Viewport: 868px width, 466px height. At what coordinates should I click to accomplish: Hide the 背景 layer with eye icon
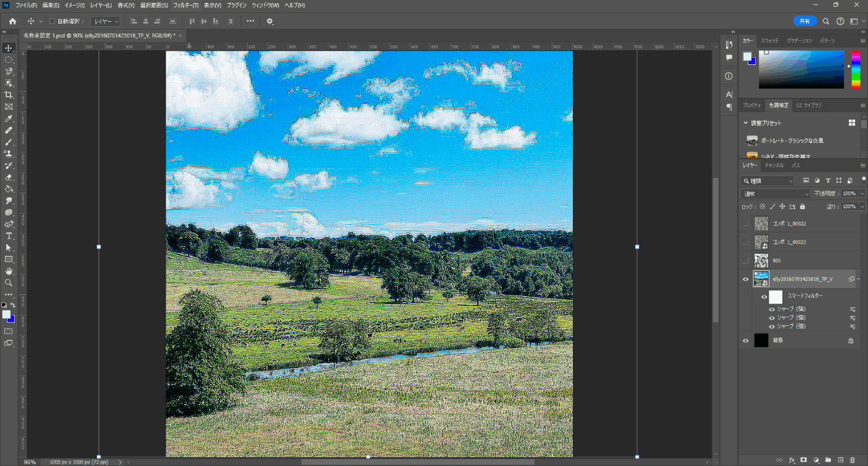(746, 340)
